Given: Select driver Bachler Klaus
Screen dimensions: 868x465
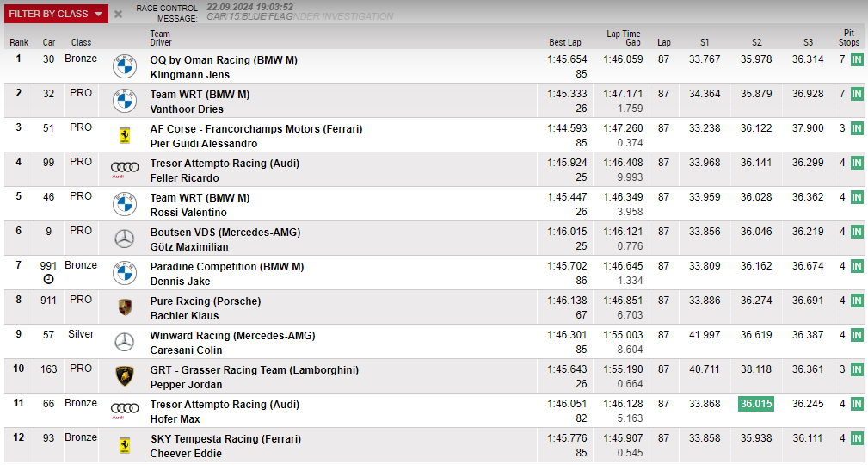Looking at the screenshot, I should (184, 316).
